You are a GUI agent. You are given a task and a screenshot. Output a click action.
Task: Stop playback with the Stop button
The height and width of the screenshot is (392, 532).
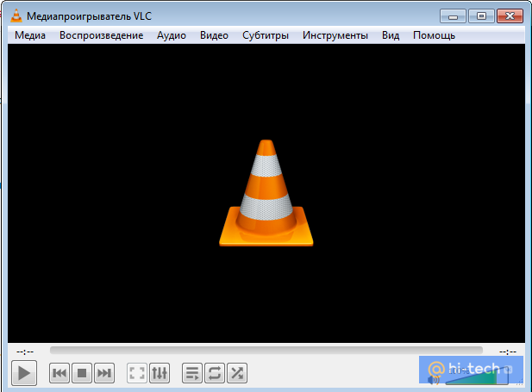coord(82,373)
